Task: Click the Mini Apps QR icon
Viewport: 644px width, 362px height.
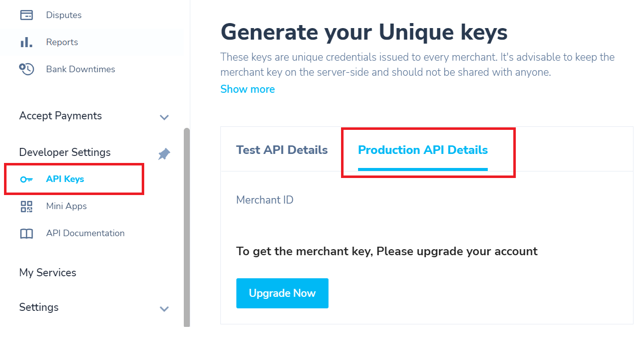Action: pyautogui.click(x=26, y=207)
